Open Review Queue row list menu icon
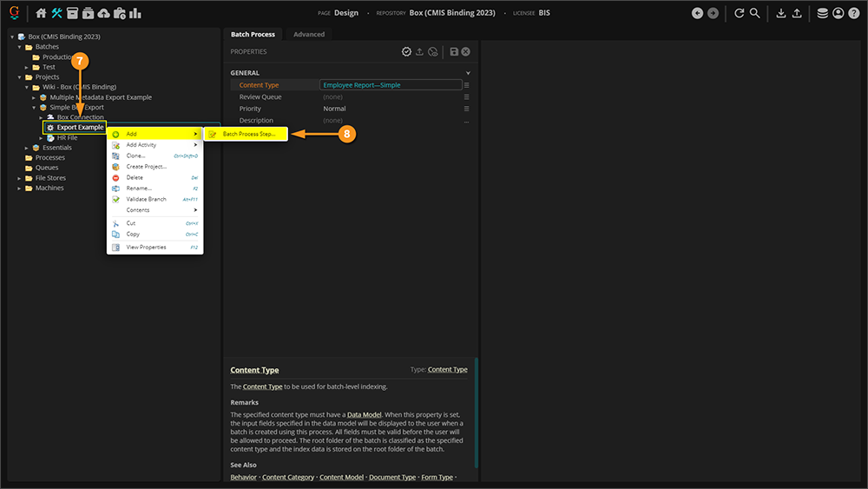 coord(467,97)
